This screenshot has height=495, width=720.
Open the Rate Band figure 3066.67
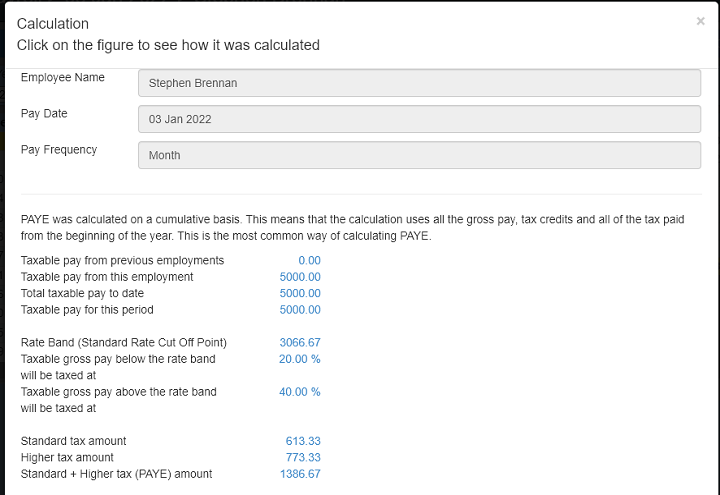300,342
